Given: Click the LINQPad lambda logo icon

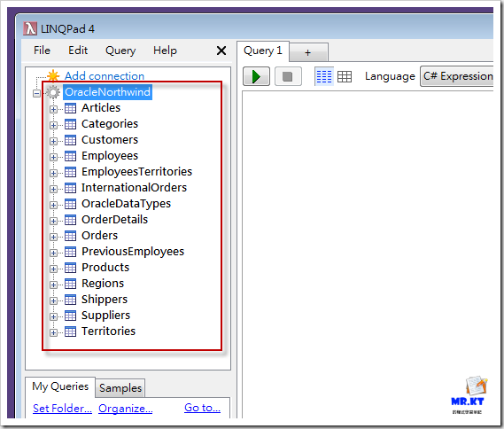Looking at the screenshot, I should pyautogui.click(x=30, y=28).
